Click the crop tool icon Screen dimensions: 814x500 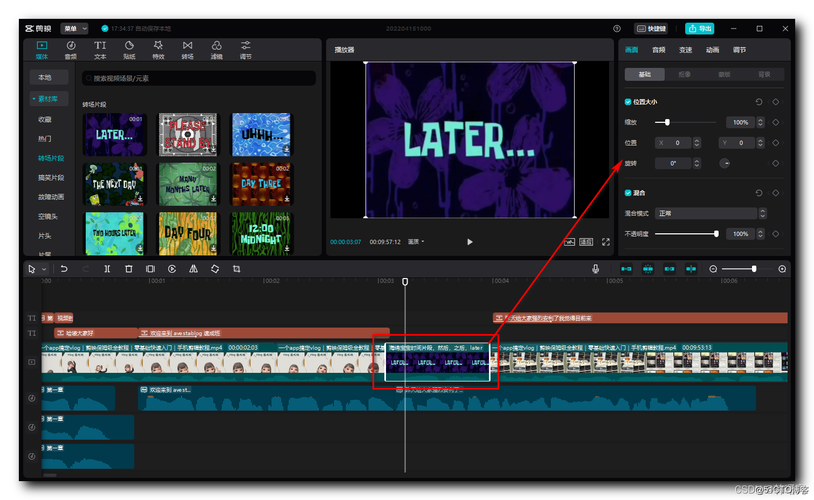[x=237, y=269]
